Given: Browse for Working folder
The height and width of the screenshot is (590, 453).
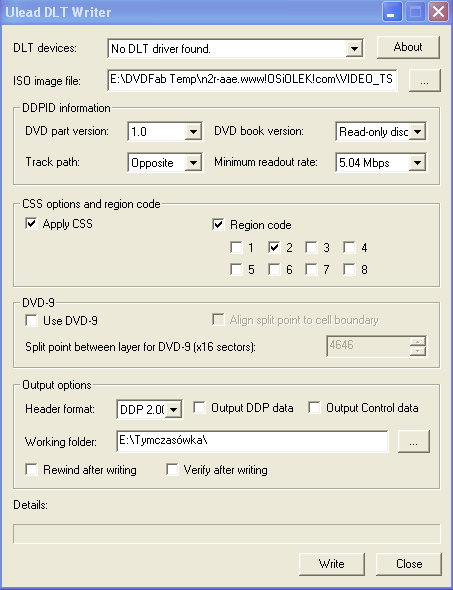Looking at the screenshot, I should pyautogui.click(x=414, y=441).
